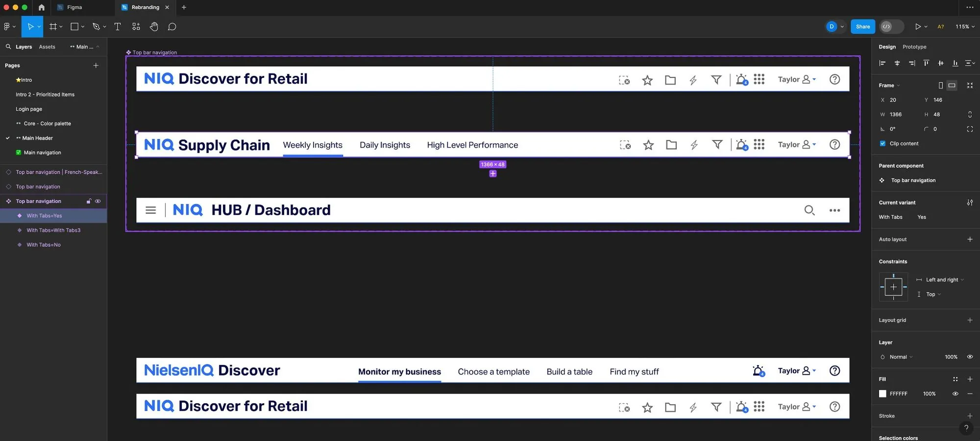
Task: Toggle Dev Mode switch
Action: tap(891, 26)
